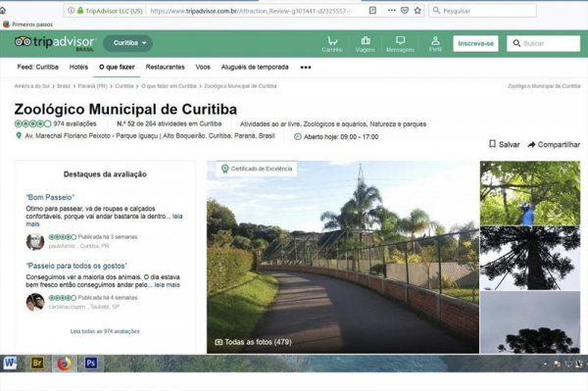Open the Curitiba location dropdown
The width and height of the screenshot is (588, 391).
(127, 43)
